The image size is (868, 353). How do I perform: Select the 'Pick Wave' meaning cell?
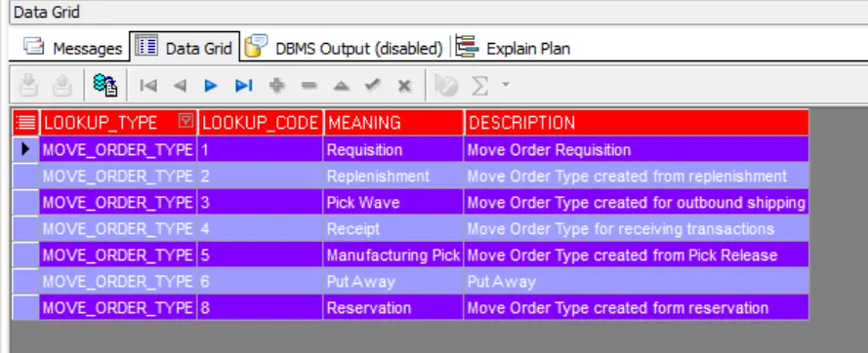(393, 202)
